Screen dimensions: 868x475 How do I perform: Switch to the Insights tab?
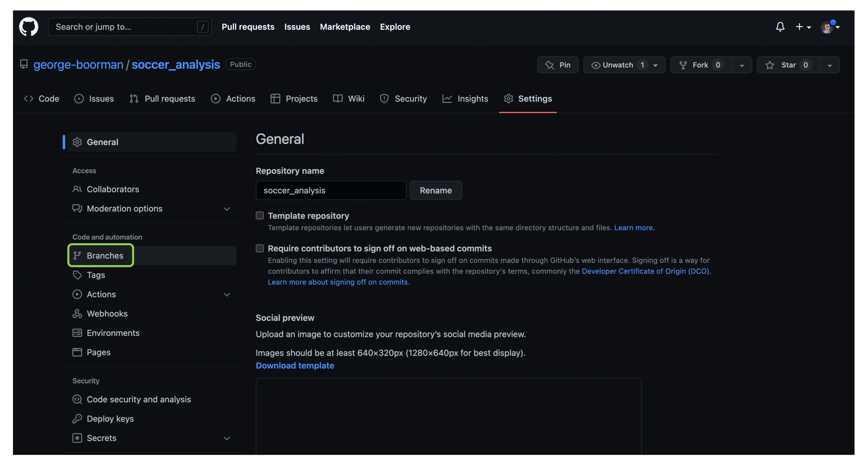point(465,98)
